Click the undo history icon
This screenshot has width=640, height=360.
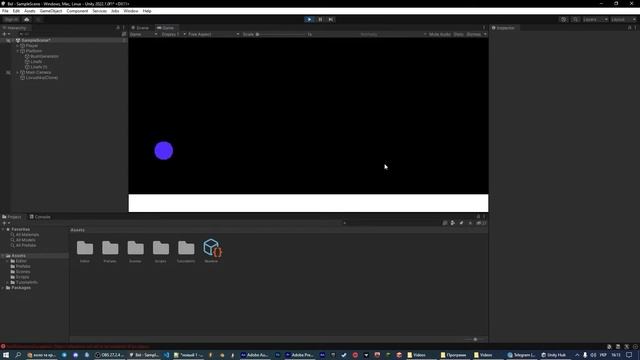coord(563,19)
